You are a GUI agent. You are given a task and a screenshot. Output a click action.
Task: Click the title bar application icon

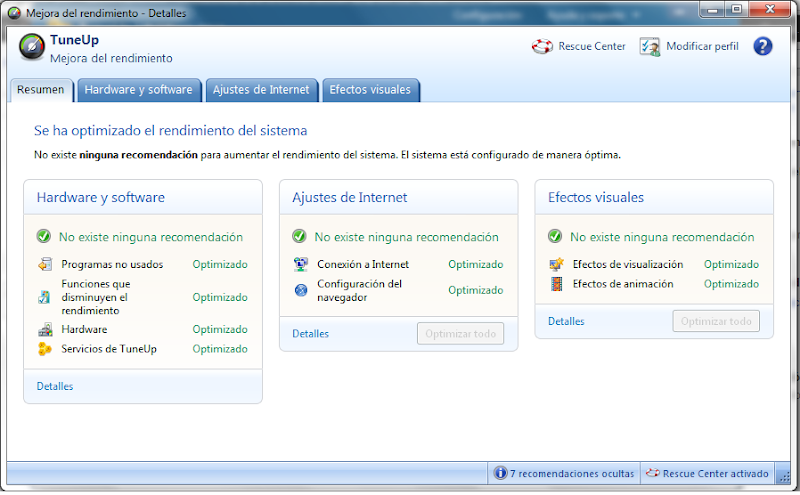coord(14,13)
